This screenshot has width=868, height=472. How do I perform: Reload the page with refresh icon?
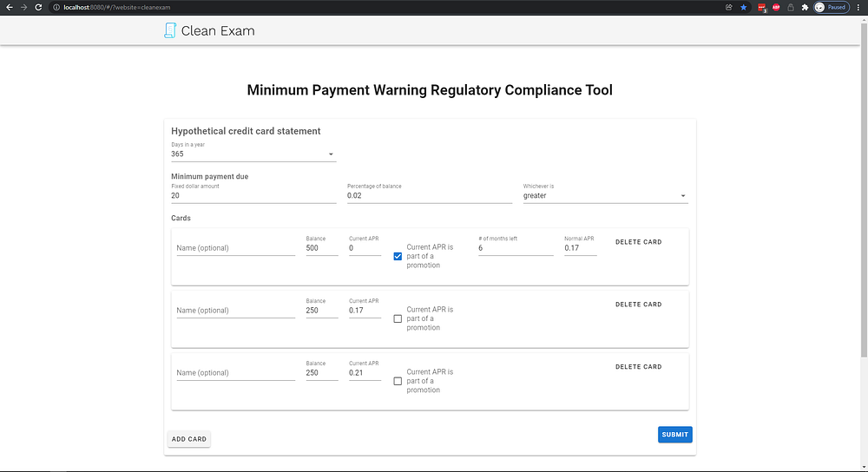click(38, 7)
